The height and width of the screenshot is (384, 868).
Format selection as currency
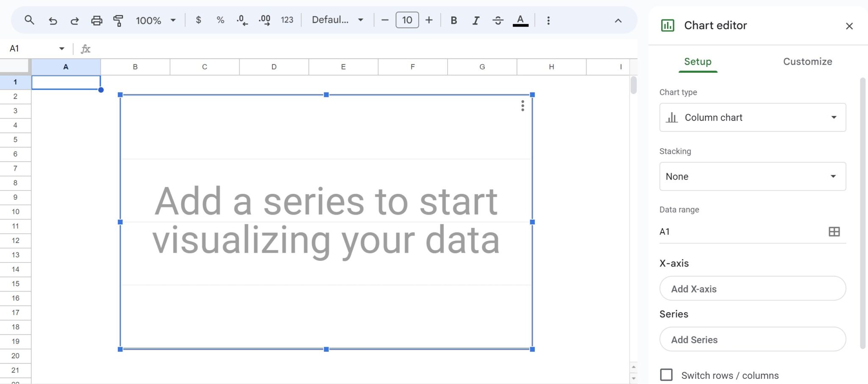coord(198,20)
